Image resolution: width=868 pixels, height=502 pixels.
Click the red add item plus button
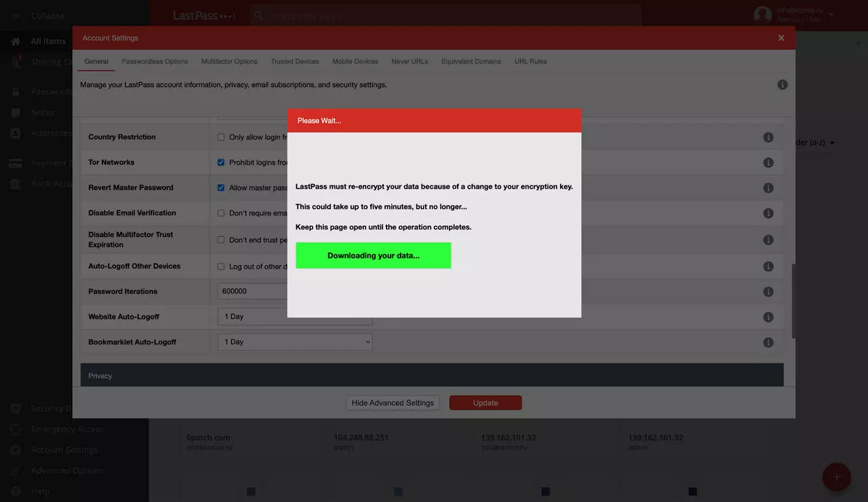[836, 477]
